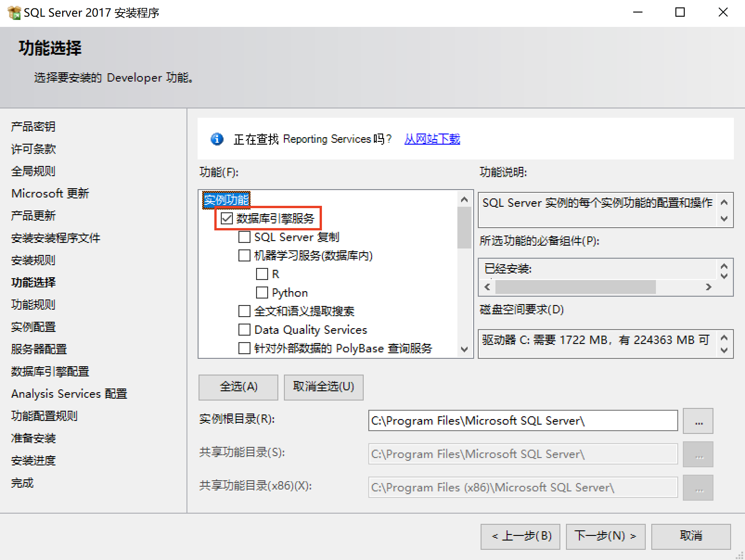The image size is (745, 560).
Task: Click the browse button beside 共享功能目录(S)
Action: pyautogui.click(x=698, y=454)
